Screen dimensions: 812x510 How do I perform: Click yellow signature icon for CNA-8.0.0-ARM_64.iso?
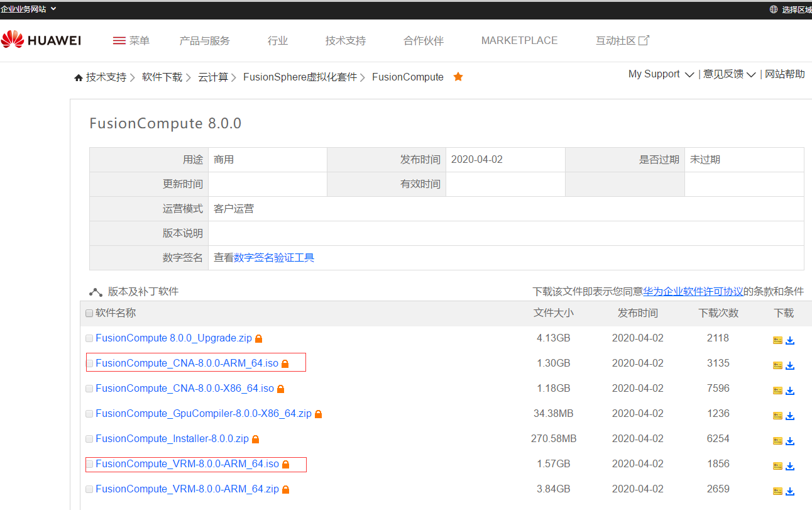click(777, 365)
